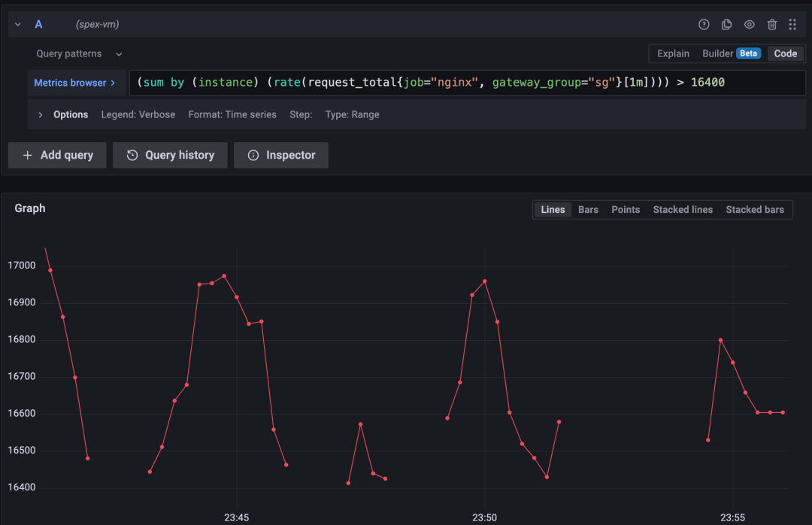Click the (spex-vm) datasource label
The height and width of the screenshot is (525, 812).
[x=97, y=24]
